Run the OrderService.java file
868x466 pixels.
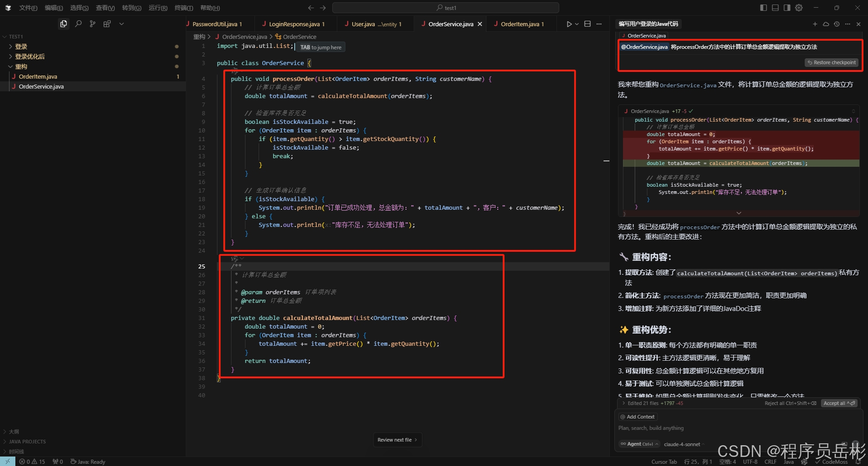coord(569,24)
